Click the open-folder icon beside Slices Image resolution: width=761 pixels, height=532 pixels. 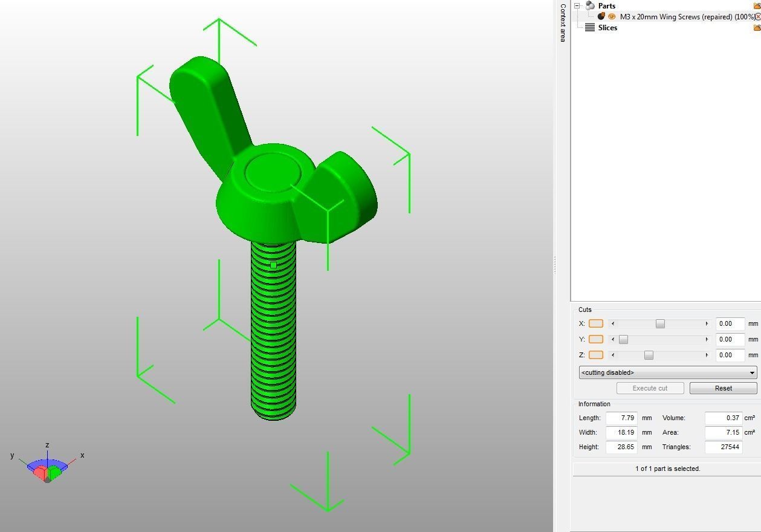coord(756,27)
